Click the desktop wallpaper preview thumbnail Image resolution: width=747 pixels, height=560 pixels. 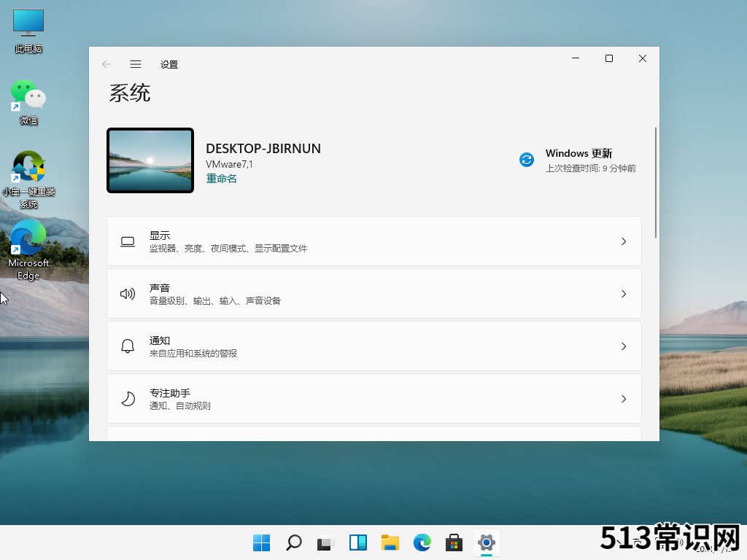coord(150,160)
